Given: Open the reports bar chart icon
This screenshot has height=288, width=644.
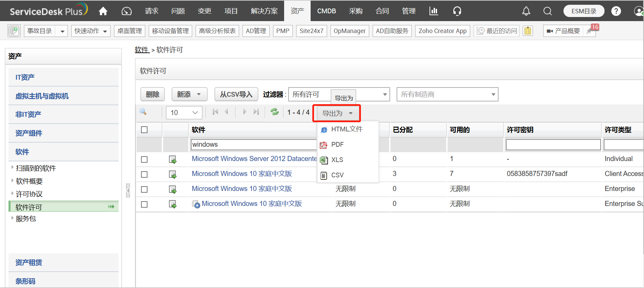Looking at the screenshot, I should coord(434,11).
